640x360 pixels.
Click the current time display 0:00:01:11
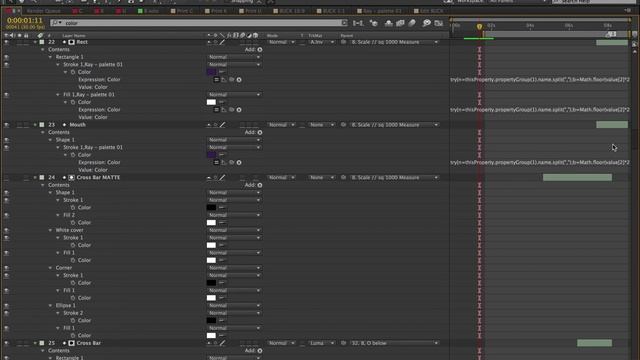click(24, 20)
